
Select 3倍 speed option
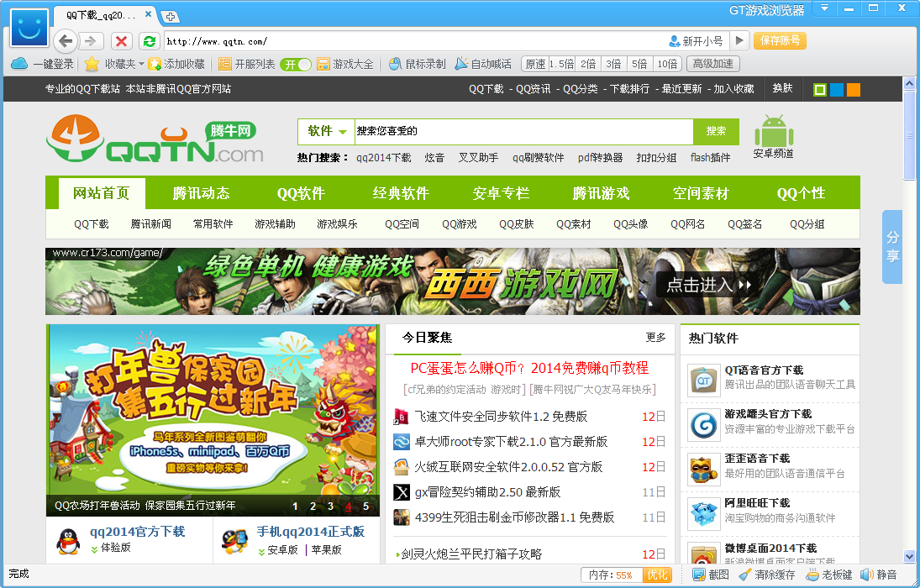[x=613, y=64]
